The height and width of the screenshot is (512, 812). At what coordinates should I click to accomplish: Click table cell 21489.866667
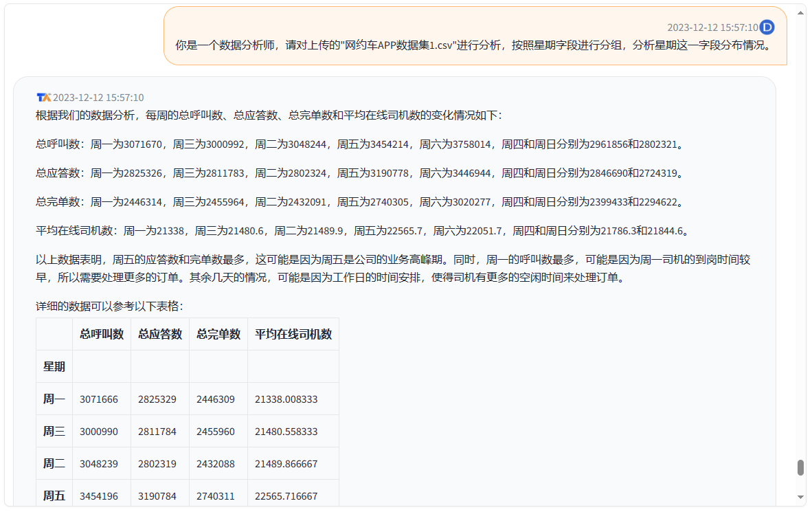(293, 463)
